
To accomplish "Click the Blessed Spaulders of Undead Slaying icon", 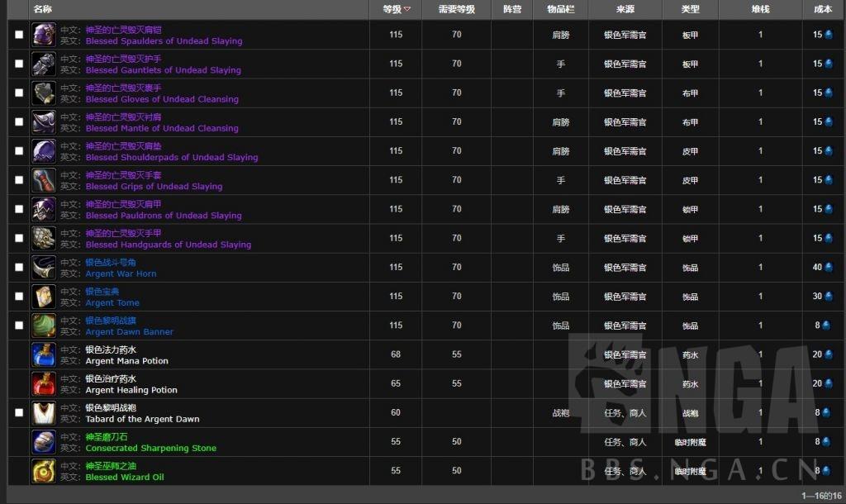I will (44, 35).
